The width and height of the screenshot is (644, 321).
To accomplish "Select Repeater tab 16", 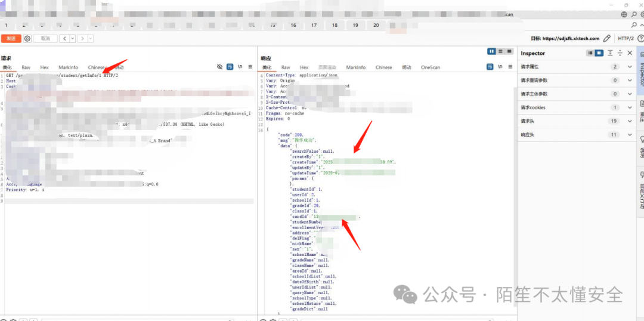I will 293,25.
